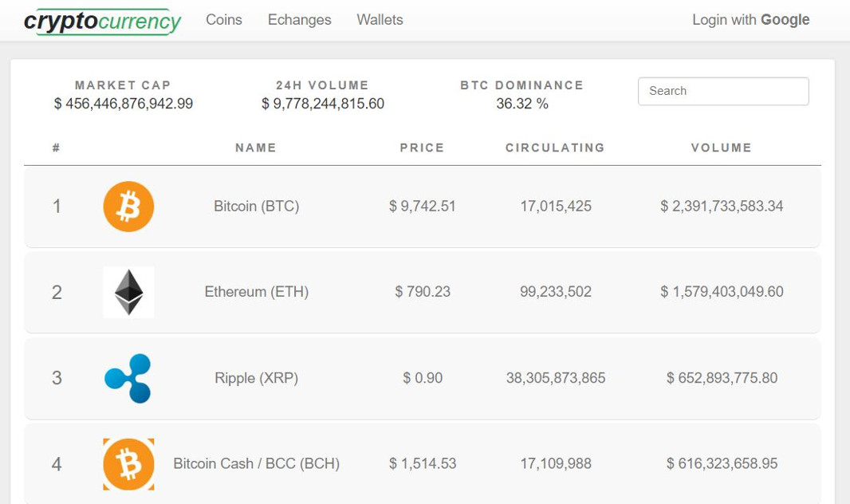Click the Bitcoin (BTC) name
The image size is (850, 504).
[x=257, y=206]
